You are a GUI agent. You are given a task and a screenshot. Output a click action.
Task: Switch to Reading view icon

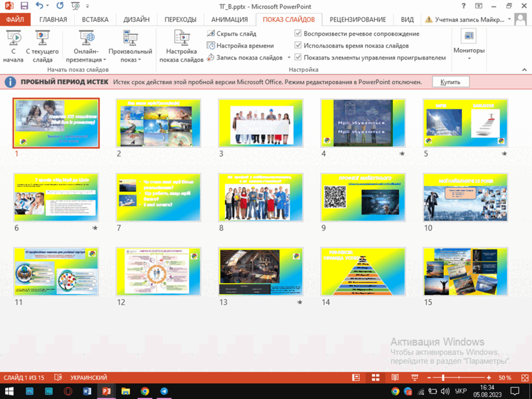tap(395, 377)
